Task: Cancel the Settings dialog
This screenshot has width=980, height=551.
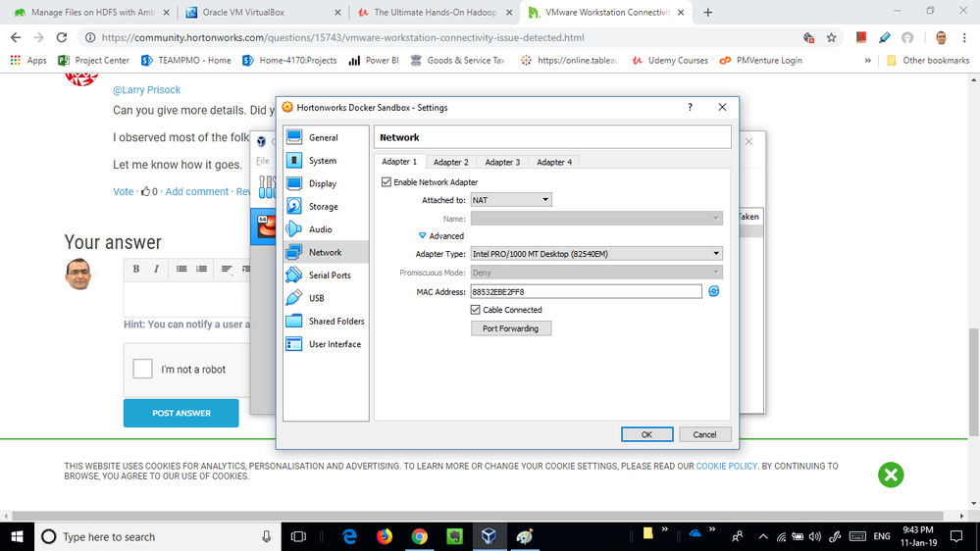Action: 704,434
